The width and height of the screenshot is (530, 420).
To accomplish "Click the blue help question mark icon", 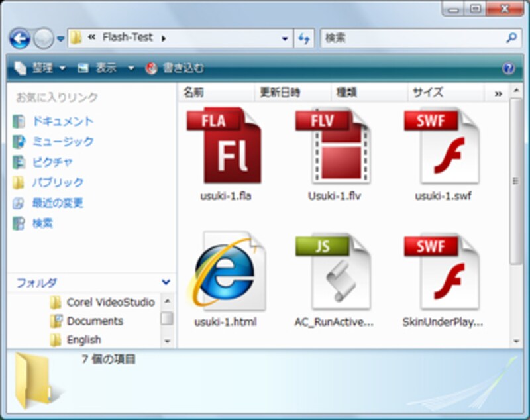I will click(508, 68).
